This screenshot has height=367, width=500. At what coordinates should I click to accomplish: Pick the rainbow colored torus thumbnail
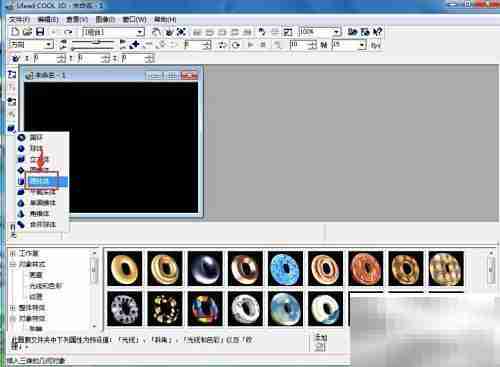(x=205, y=309)
